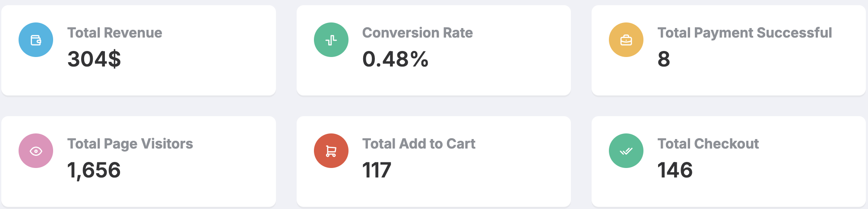The height and width of the screenshot is (209, 868).
Task: Click the green double-check Checkout icon
Action: coord(626,151)
